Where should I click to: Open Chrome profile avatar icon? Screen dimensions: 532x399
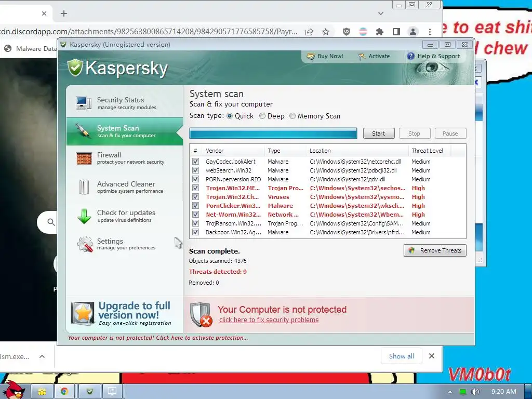(x=413, y=32)
